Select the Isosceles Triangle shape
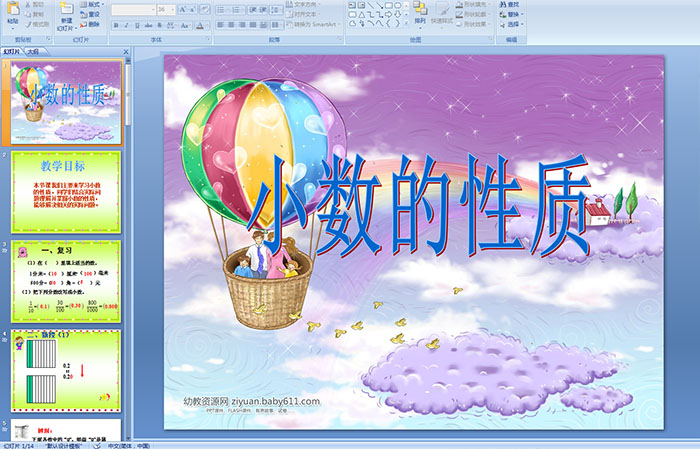The image size is (700, 449). click(362, 15)
